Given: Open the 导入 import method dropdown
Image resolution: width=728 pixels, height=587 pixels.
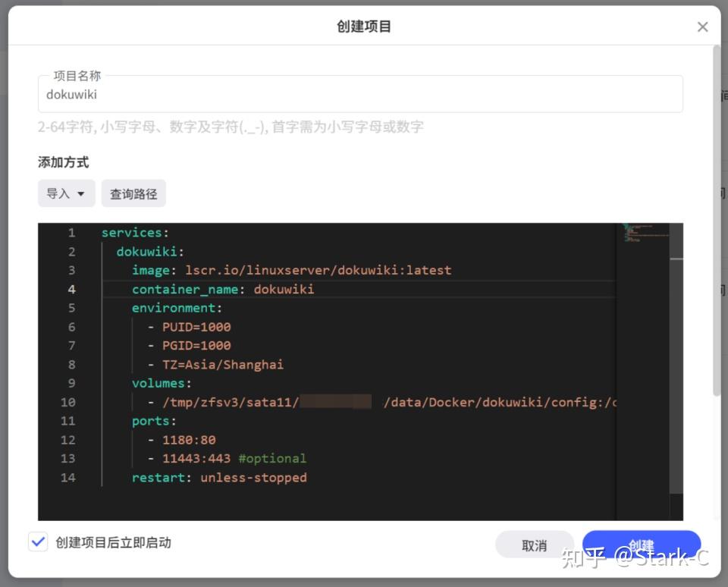Looking at the screenshot, I should 66,193.
